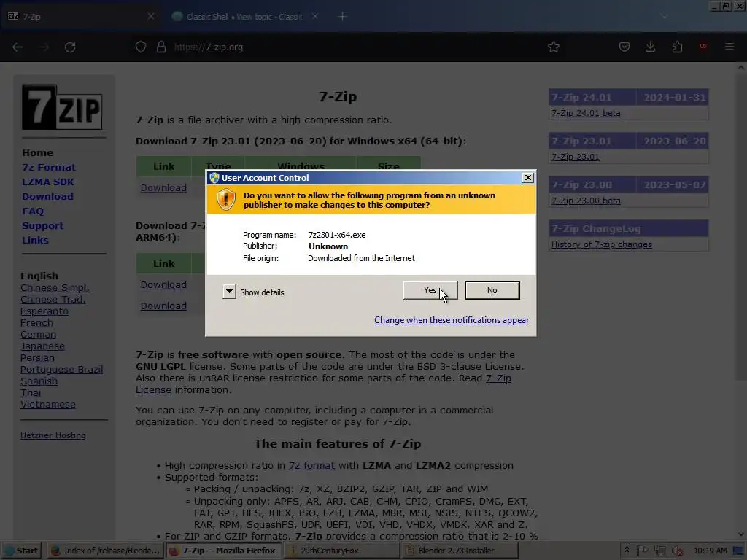Open the Windows Start button
Viewport: 747px width, 560px height.
pos(21,551)
